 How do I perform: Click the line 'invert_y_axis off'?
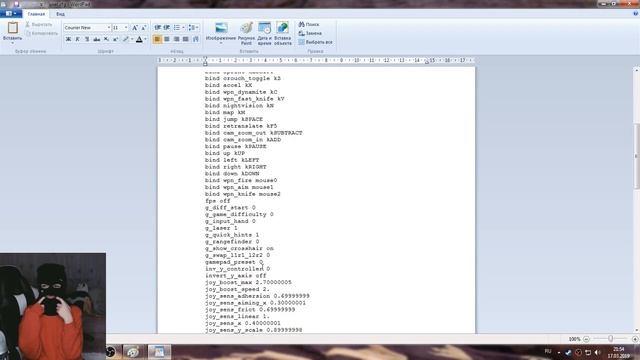tap(236, 276)
